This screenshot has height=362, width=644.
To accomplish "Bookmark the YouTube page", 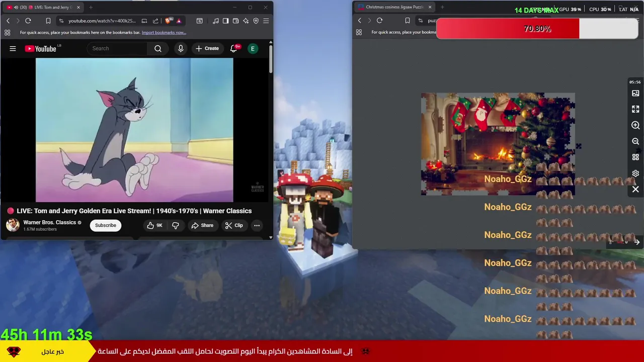I will (48, 21).
